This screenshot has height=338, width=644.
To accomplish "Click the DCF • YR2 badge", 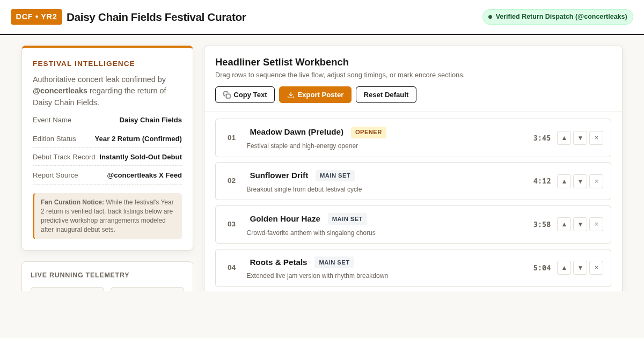I will click(36, 17).
